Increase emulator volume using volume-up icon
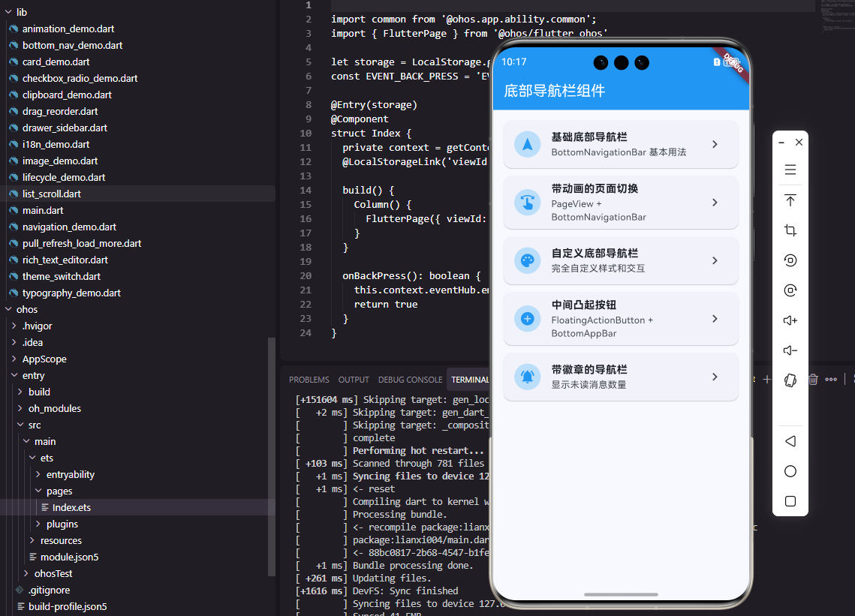The image size is (855, 616). pos(790,320)
